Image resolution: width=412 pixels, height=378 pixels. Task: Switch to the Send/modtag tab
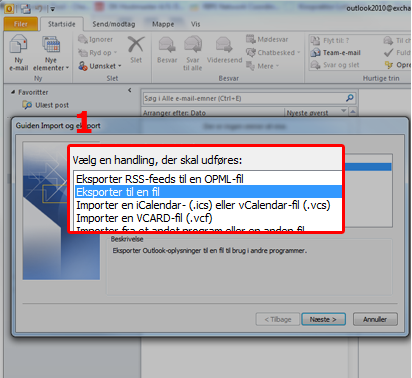coord(114,24)
